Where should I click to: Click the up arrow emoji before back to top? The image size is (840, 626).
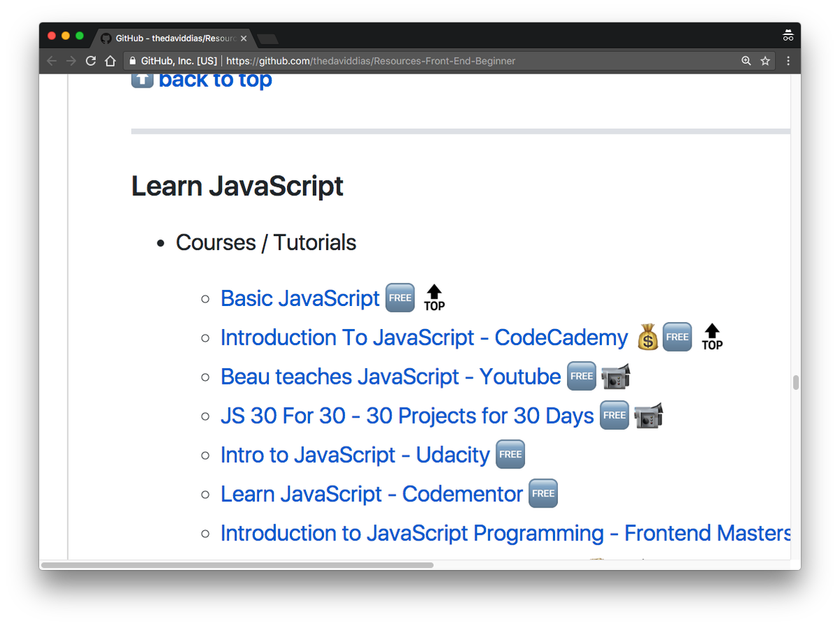tap(142, 79)
